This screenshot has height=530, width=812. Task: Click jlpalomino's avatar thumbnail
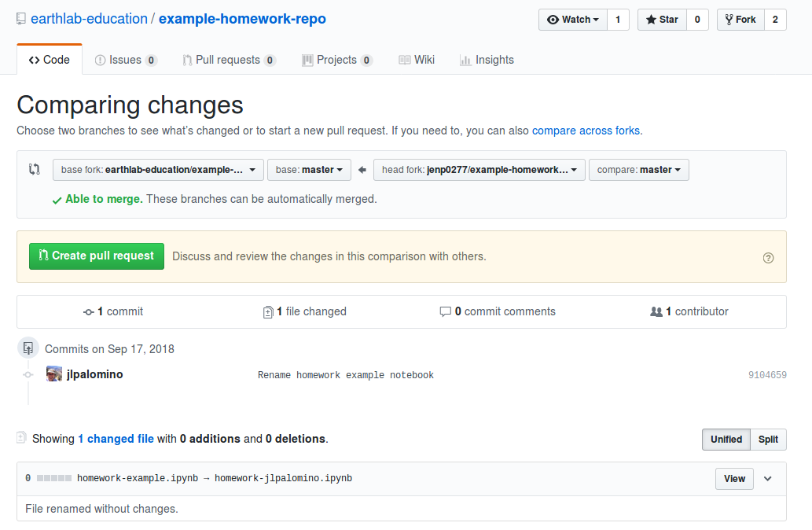tap(54, 374)
